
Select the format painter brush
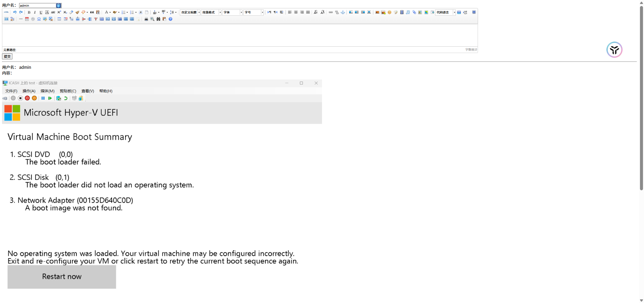point(77,12)
